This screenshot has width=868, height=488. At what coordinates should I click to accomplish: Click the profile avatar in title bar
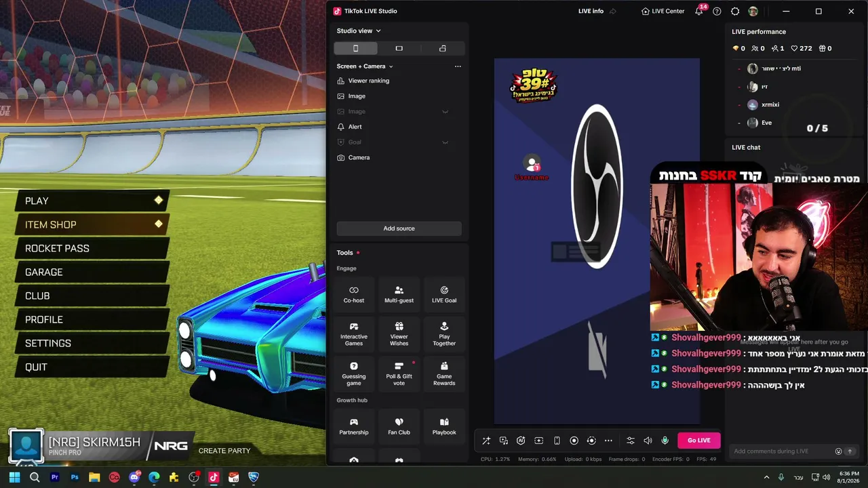tap(753, 12)
